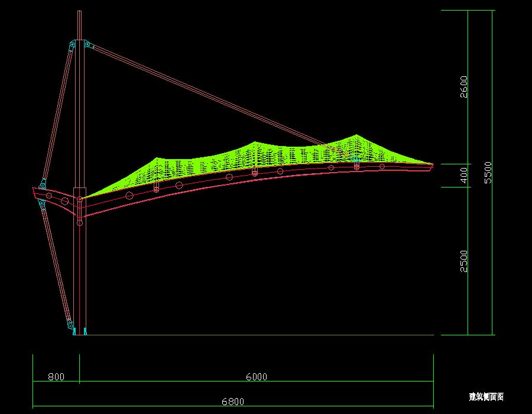Select the 800 dimension text
The height and width of the screenshot is (414, 532).
(x=56, y=377)
